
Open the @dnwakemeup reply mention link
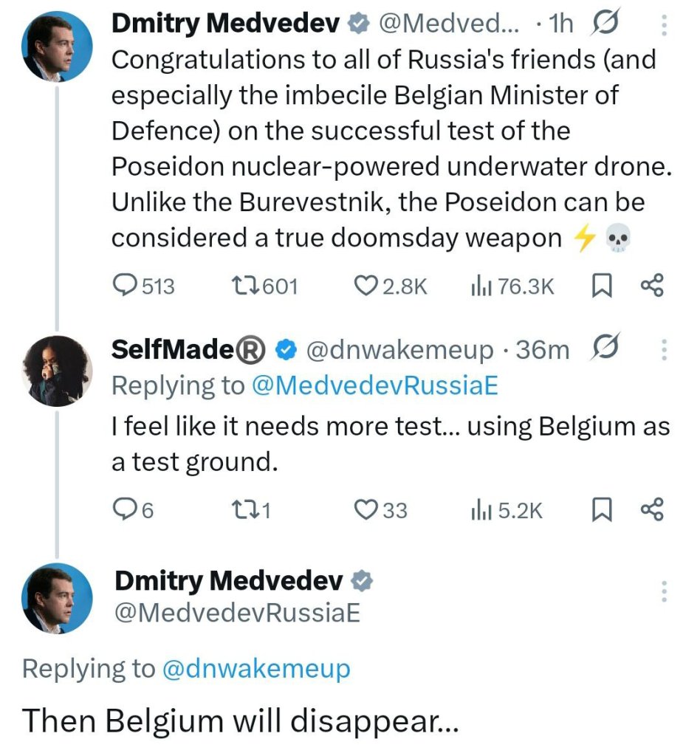(x=255, y=669)
